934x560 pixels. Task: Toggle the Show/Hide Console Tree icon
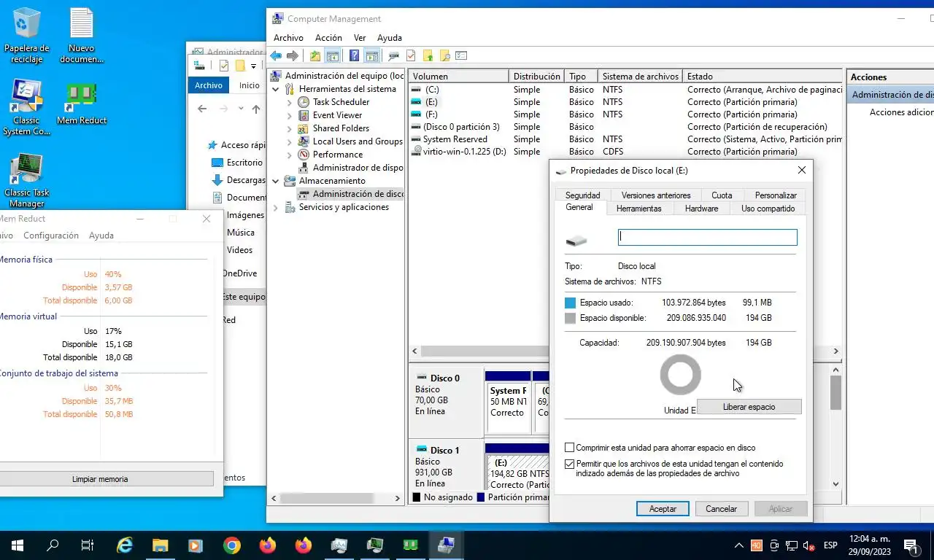coord(332,55)
